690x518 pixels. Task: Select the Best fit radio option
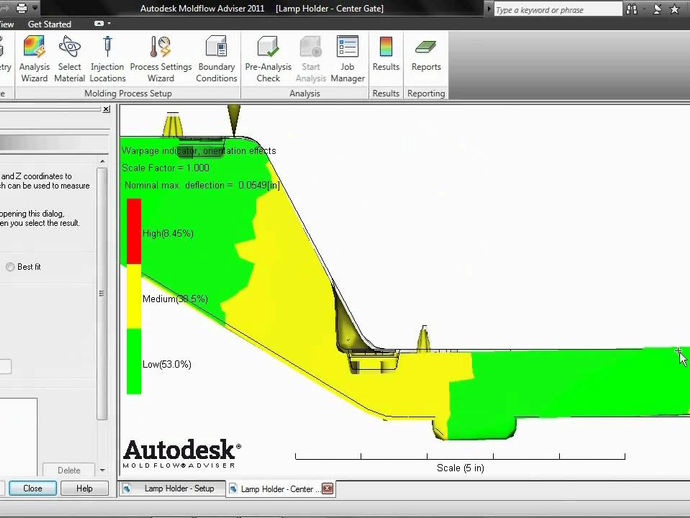pos(10,267)
